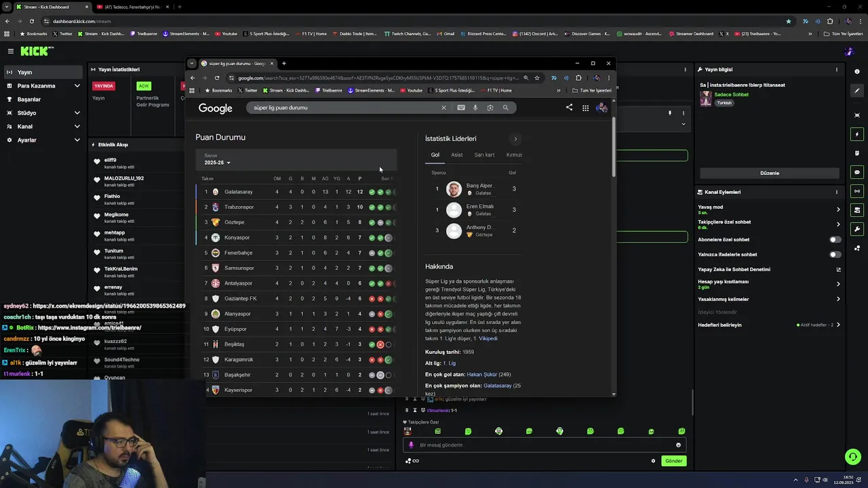
Task: Click the Bir mesaj gönderin input field
Action: point(545,445)
